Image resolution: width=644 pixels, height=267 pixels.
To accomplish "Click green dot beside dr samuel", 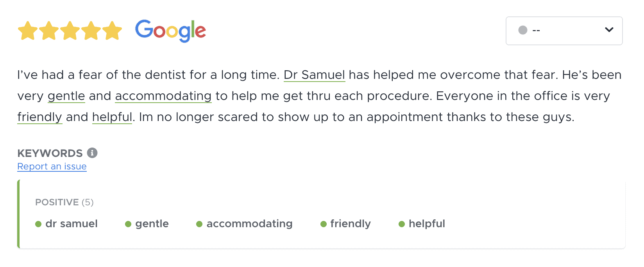I will point(38,224).
